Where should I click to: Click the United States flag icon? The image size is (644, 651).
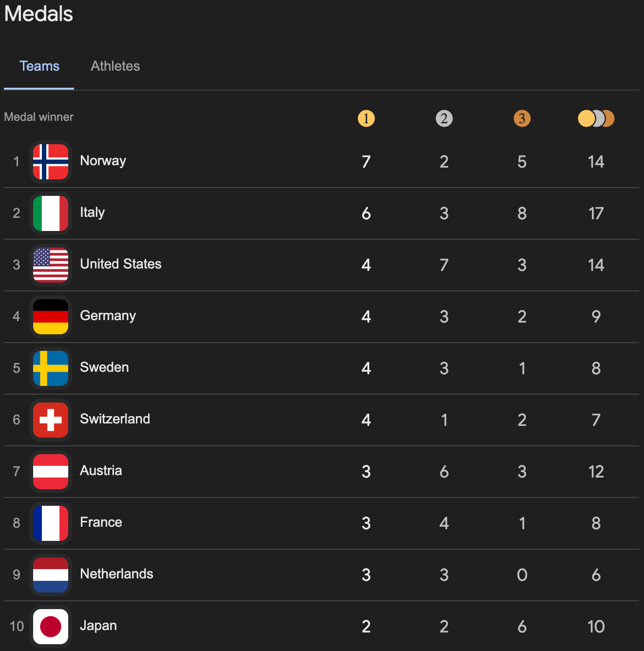51,265
